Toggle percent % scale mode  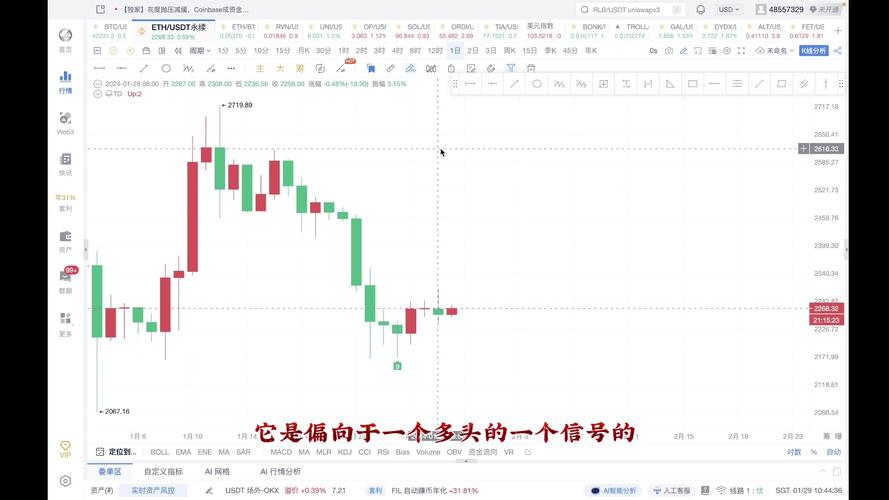click(814, 452)
